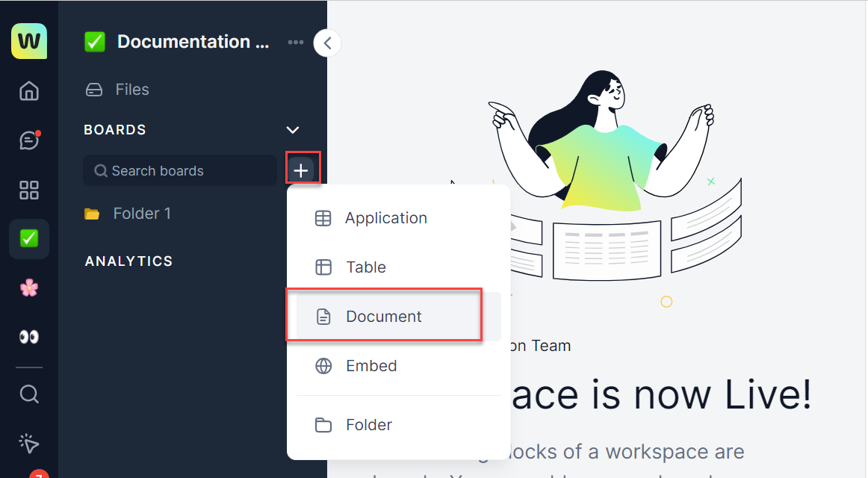Click the plus button to add board
The width and height of the screenshot is (868, 478).
[x=301, y=171]
